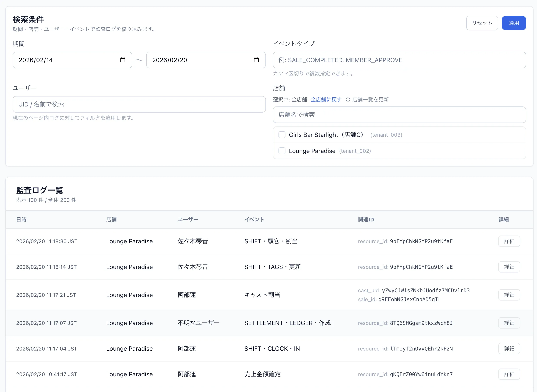The image size is (537, 392).
Task: Click the UID / 名前で検索 field
Action: coord(139,104)
